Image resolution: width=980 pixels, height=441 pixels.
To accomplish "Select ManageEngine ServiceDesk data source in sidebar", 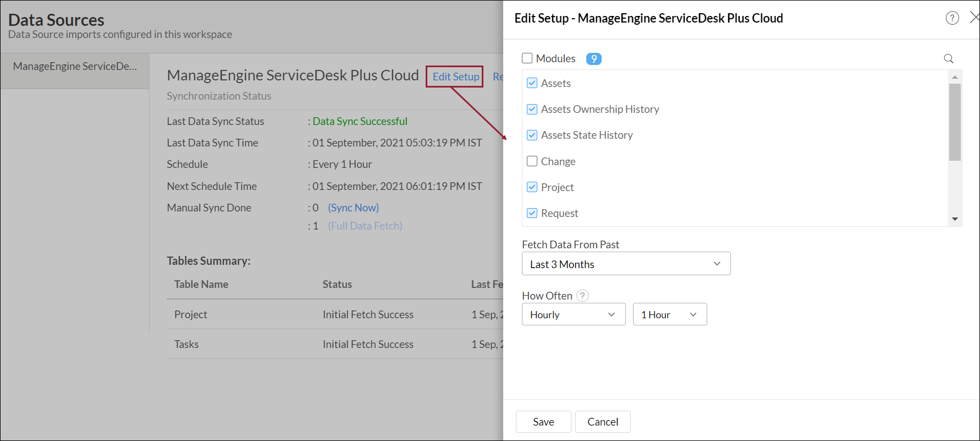I will (x=75, y=71).
